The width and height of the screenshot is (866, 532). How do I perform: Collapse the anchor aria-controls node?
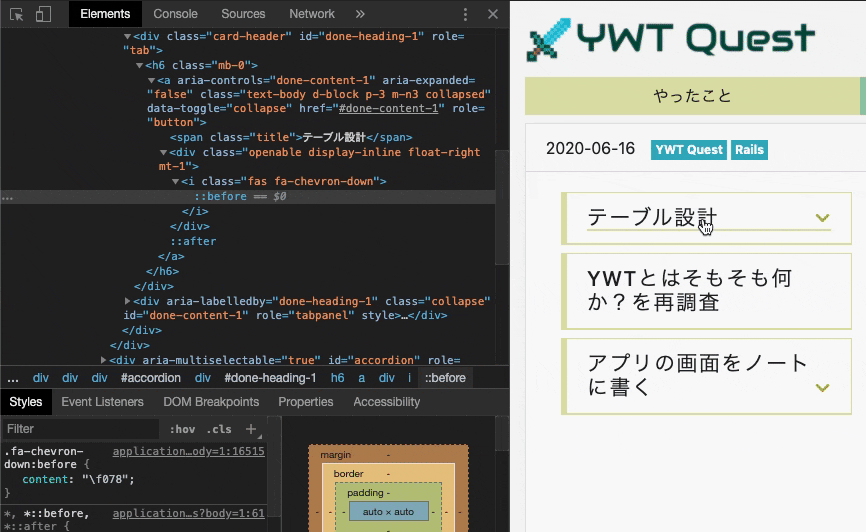point(151,81)
